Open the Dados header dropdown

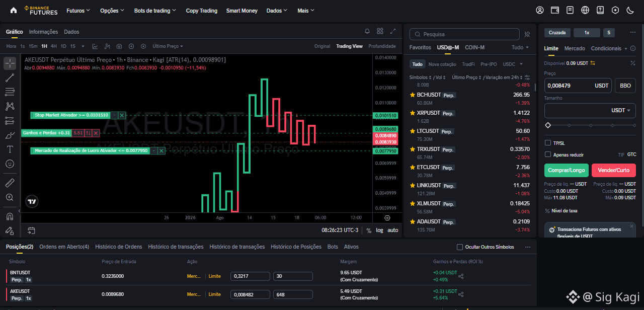[x=277, y=10]
